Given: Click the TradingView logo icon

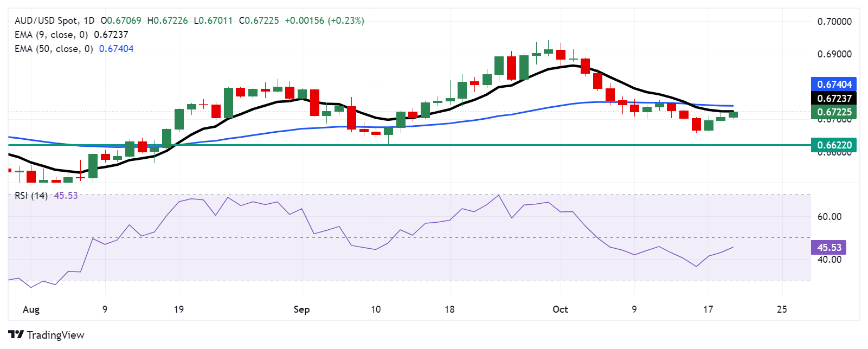Looking at the screenshot, I should point(16,335).
